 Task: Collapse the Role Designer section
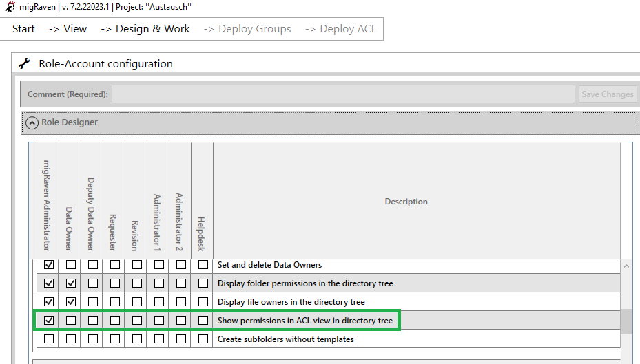[32, 122]
